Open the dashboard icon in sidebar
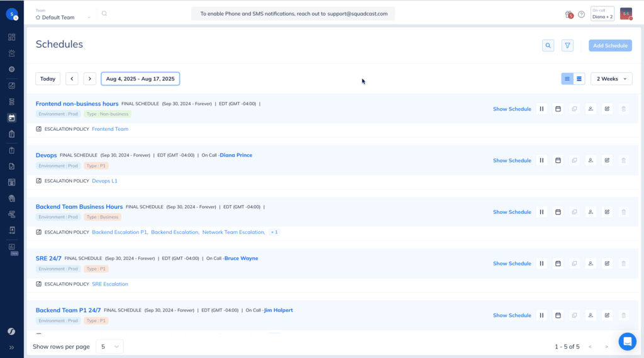The width and height of the screenshot is (644, 358). 12,37
